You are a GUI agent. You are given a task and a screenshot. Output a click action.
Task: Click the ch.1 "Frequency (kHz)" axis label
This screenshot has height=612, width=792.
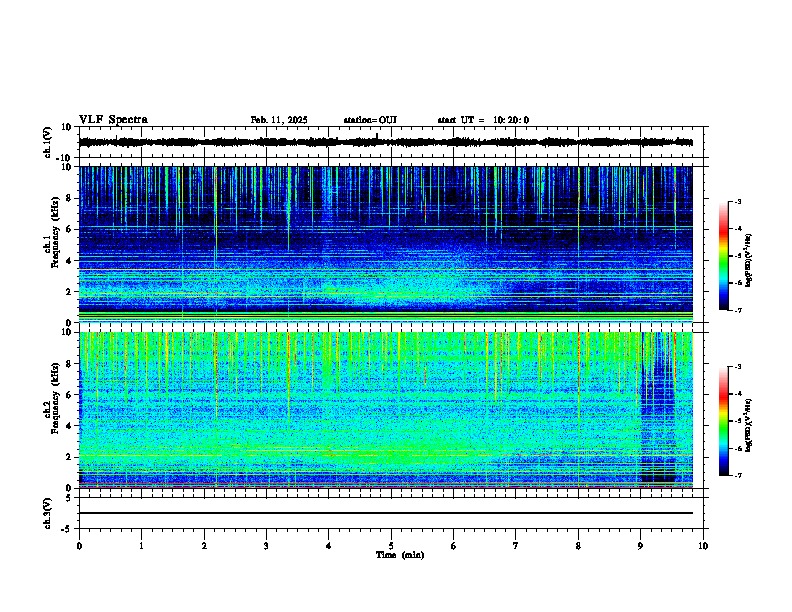click(55, 233)
